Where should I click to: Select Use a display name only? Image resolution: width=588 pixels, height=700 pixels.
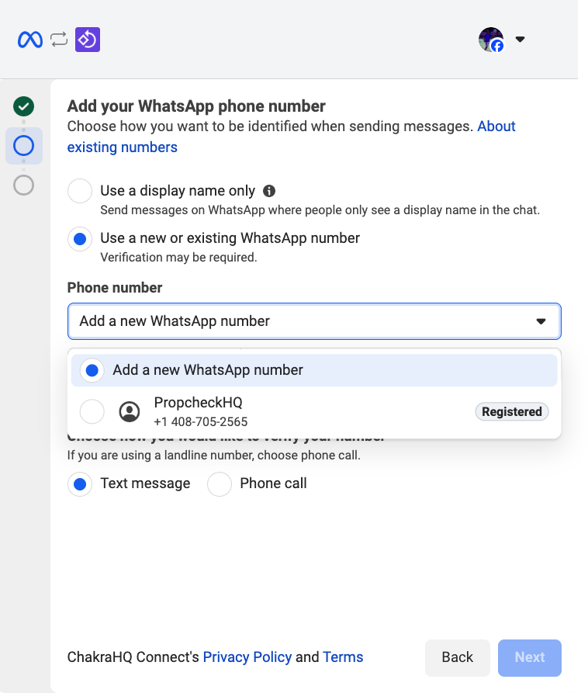click(81, 191)
